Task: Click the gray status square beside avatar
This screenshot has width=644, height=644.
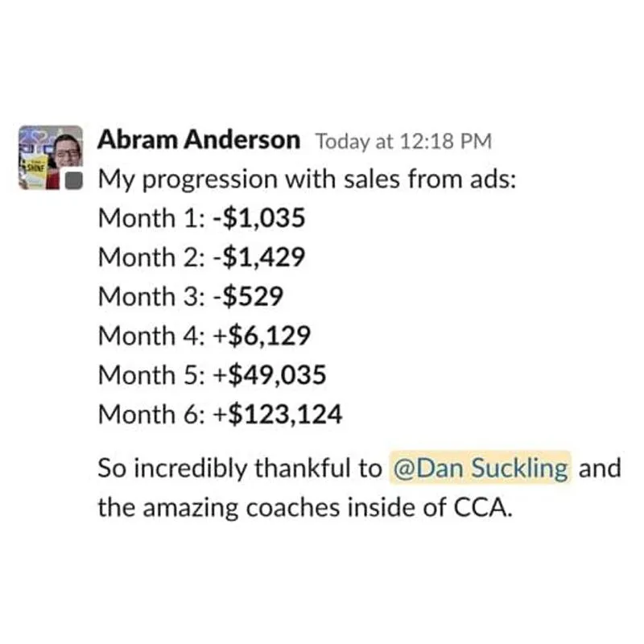Action: click(x=74, y=180)
